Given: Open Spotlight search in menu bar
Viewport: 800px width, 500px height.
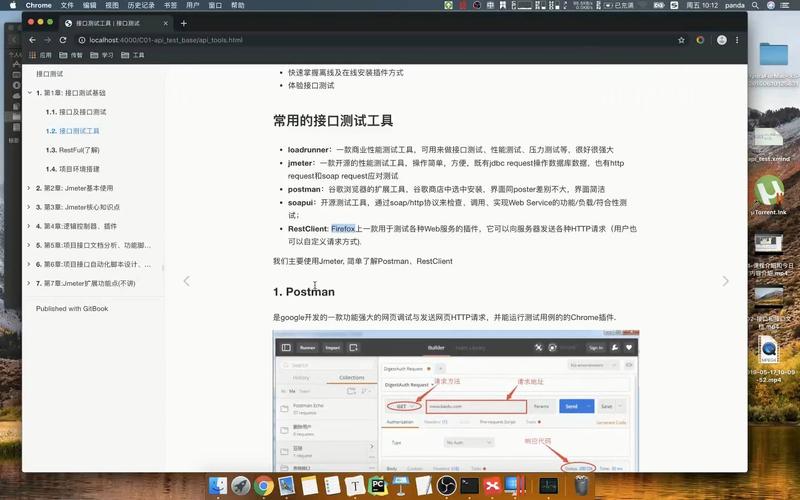Looking at the screenshot, I should click(x=755, y=5).
